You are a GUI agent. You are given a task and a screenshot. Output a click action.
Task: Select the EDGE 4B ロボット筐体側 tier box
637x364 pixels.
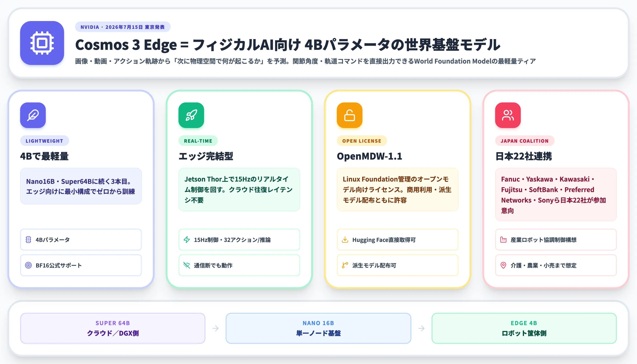coord(524,328)
